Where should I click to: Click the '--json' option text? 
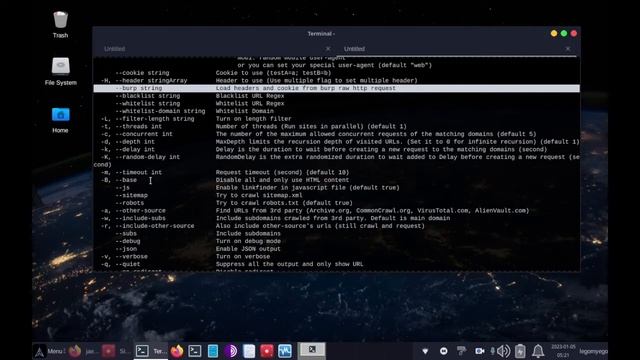click(126, 249)
